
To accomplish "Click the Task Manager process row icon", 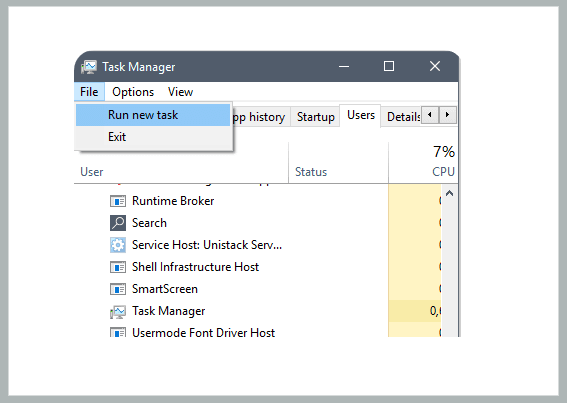I will (x=118, y=311).
